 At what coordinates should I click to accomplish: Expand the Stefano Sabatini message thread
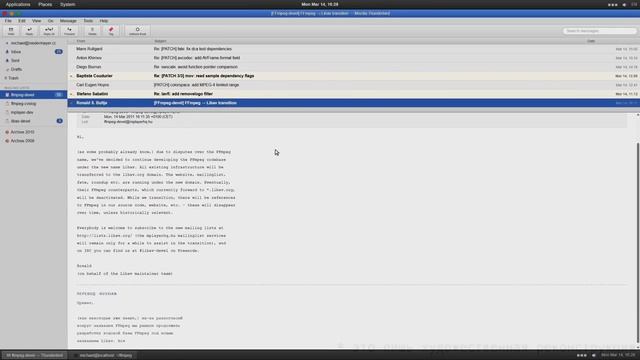click(71, 94)
